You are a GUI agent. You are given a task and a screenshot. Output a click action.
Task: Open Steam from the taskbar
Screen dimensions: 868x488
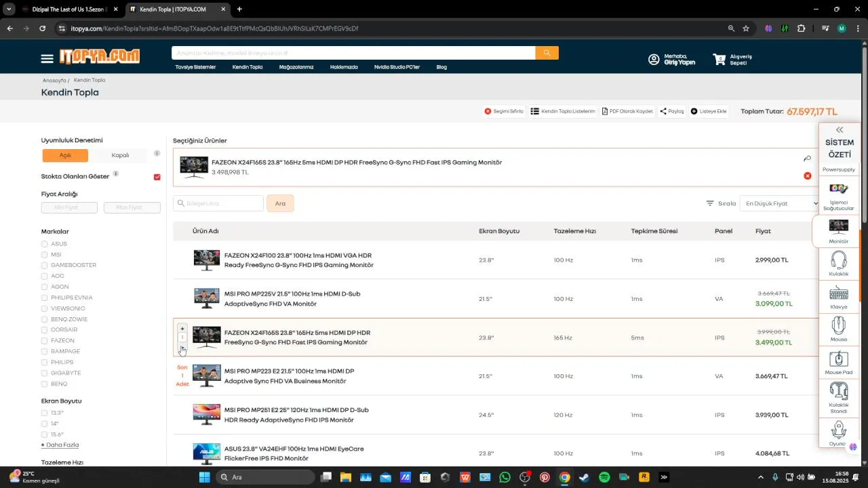tap(584, 477)
